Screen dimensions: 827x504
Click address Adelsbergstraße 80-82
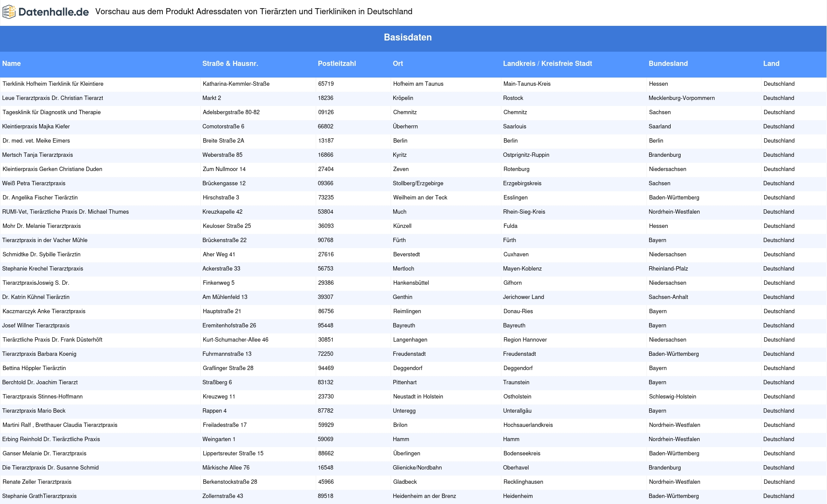231,112
